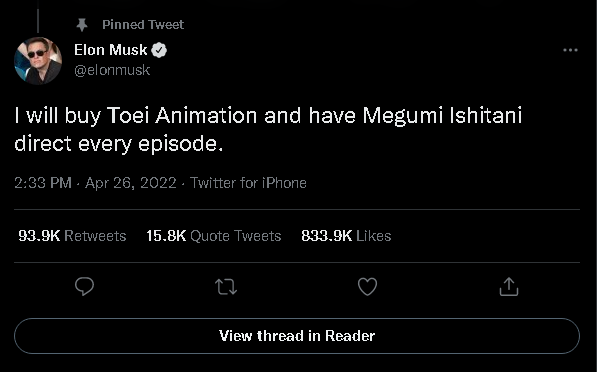Screen dimensions: 597x372
Task: View the 93.9K Retweets list
Action: click(72, 236)
